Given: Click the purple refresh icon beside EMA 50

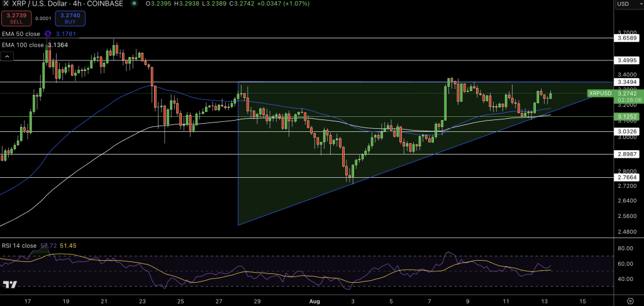Looking at the screenshot, I should (48, 34).
